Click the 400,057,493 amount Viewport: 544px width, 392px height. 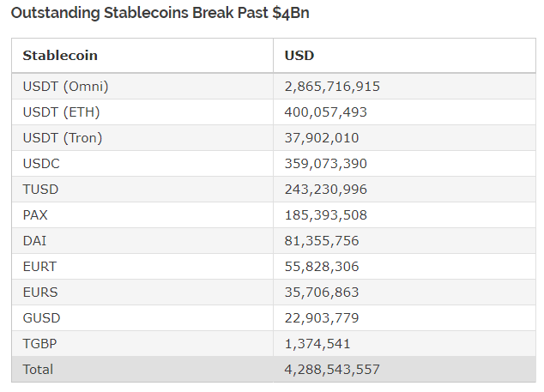[325, 112]
